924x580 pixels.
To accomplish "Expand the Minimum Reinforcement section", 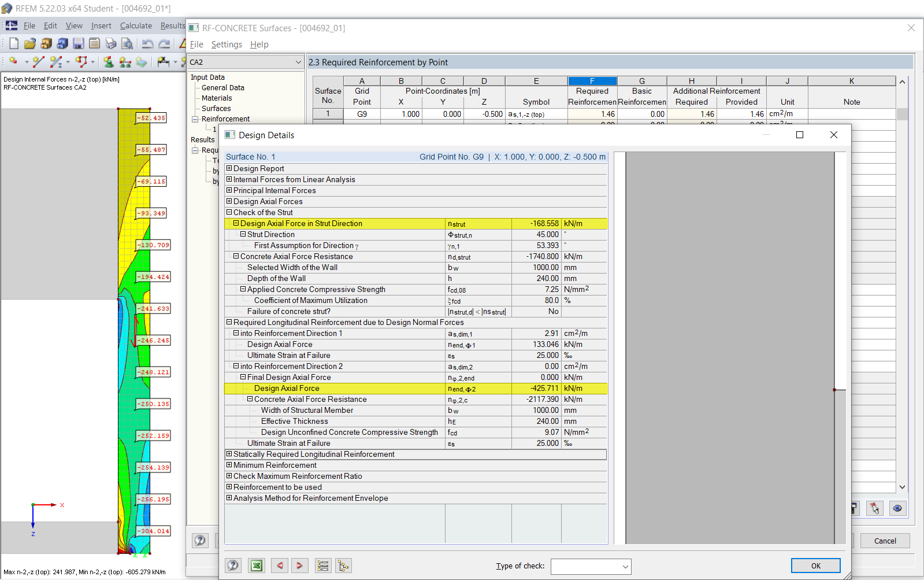I will click(x=229, y=465).
